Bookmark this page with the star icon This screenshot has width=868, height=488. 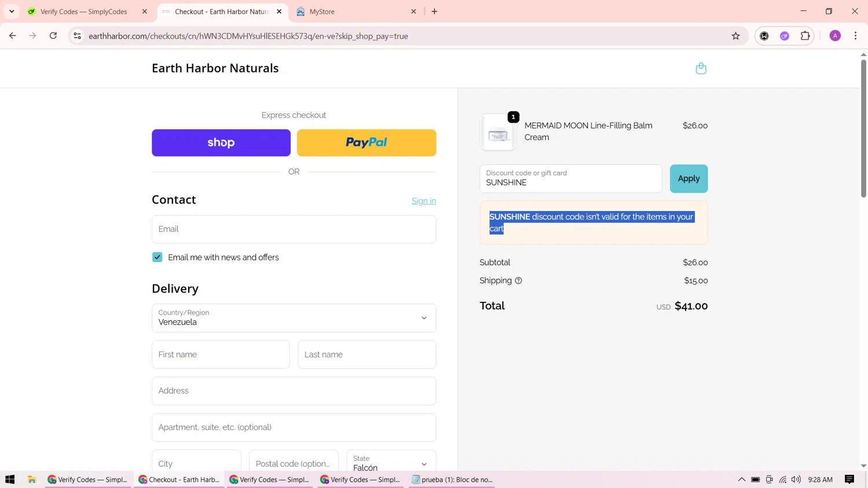(x=735, y=36)
